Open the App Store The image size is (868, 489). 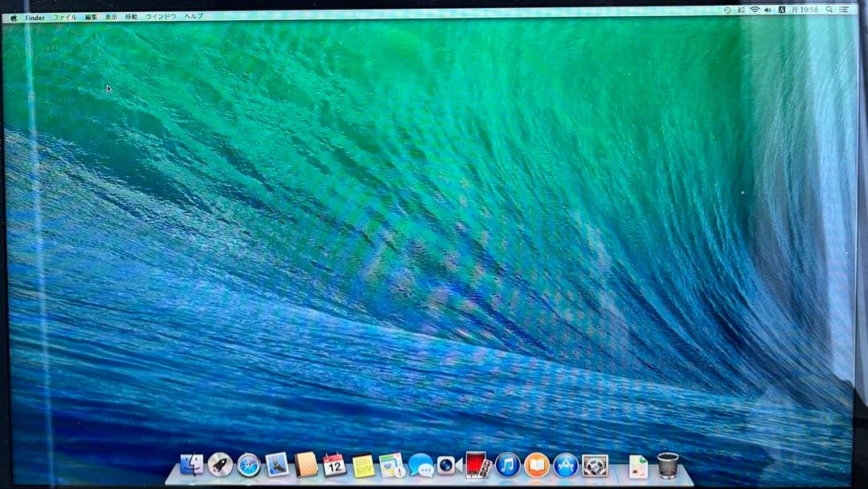point(567,465)
